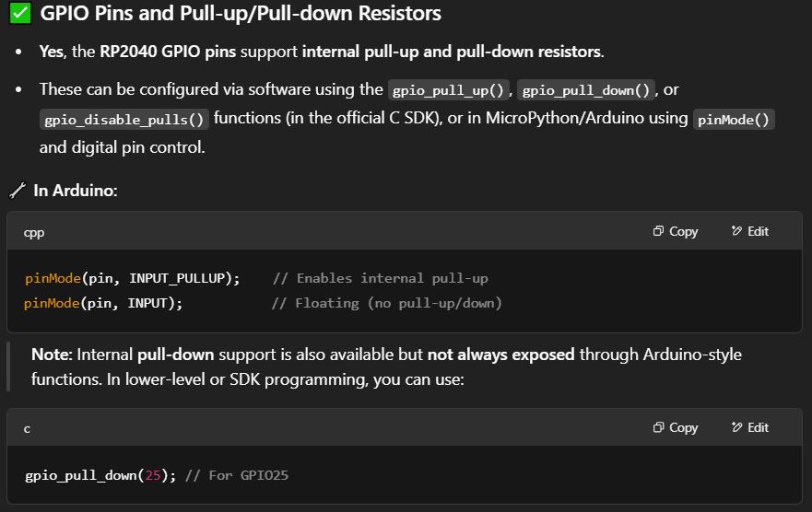
Task: Click the cpp language label
Action: (34, 232)
